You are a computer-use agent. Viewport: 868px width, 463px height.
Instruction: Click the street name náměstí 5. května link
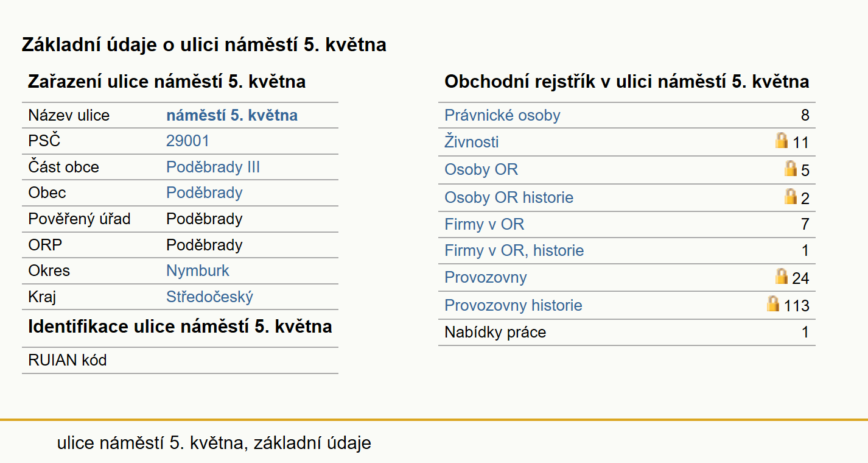tap(232, 116)
